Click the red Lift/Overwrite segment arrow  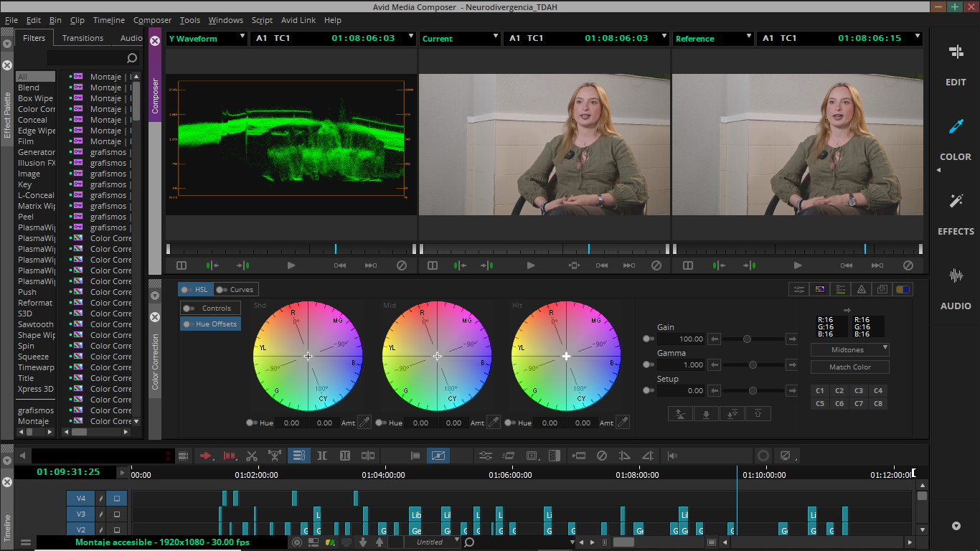tap(207, 456)
